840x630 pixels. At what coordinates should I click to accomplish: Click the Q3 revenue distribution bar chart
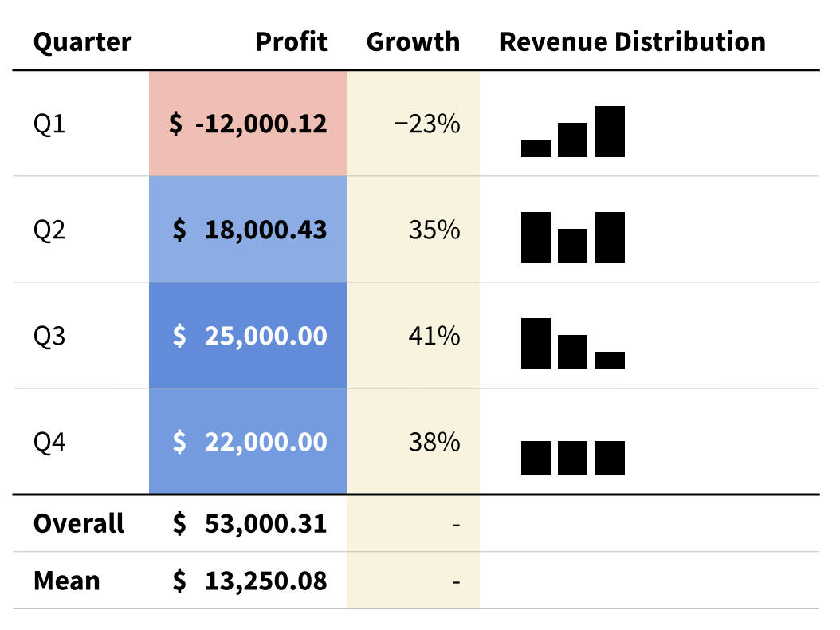(x=572, y=344)
